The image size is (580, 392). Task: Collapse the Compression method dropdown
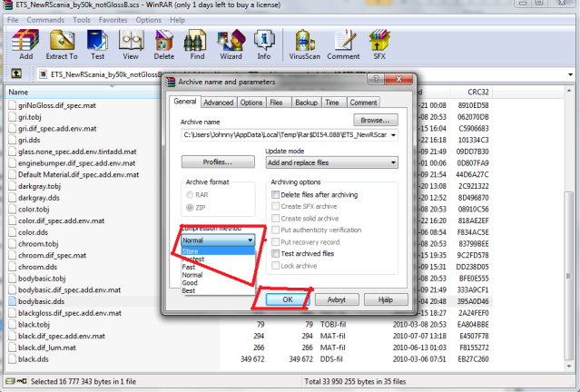point(251,240)
